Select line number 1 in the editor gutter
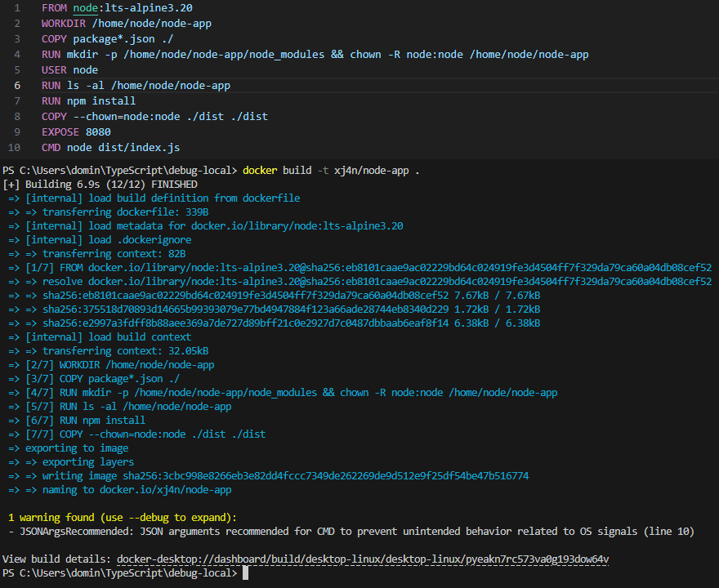Viewport: 719px width, 588px height. (x=17, y=7)
